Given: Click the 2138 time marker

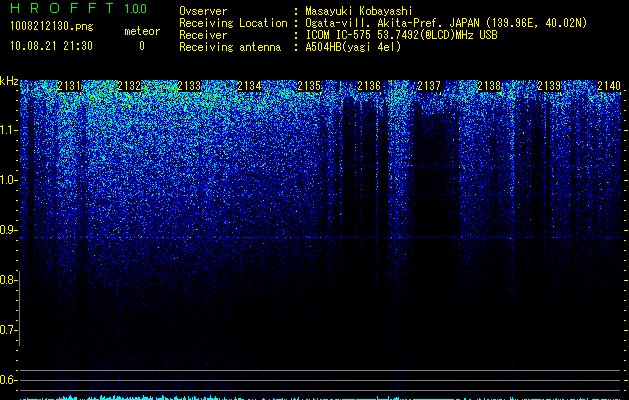Looking at the screenshot, I should [489, 86].
